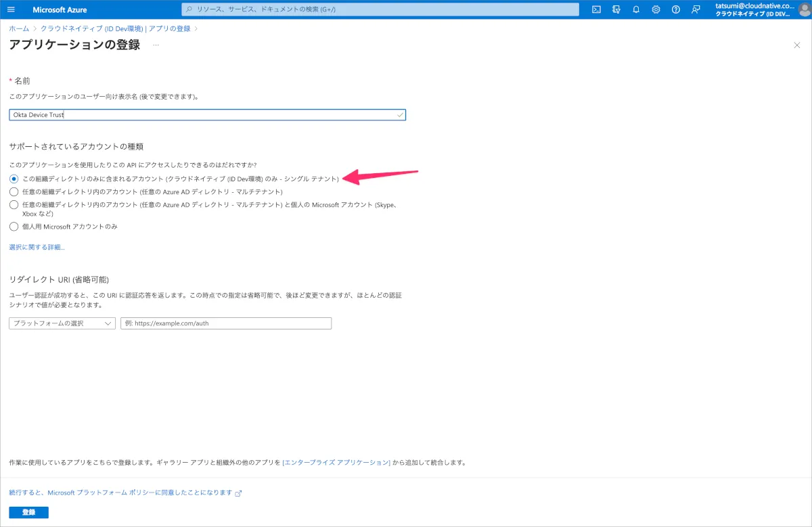Screen dimensions: 812x527
Task: Focus the resource search box
Action: coord(380,9)
